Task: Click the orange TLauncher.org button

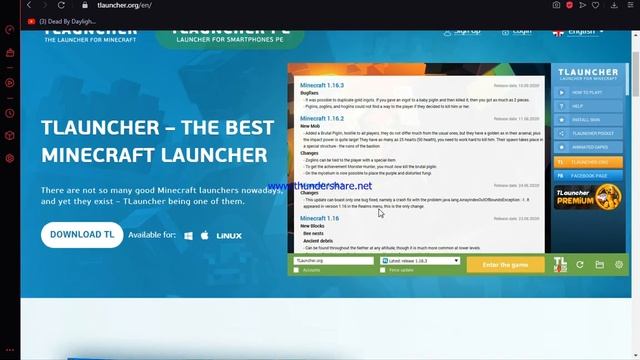Action: (x=588, y=162)
